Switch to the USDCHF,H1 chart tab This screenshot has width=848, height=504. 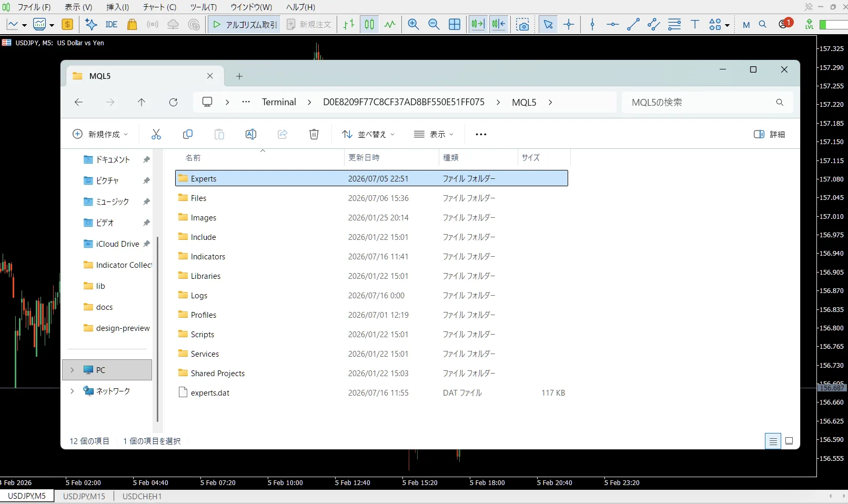pos(142,496)
